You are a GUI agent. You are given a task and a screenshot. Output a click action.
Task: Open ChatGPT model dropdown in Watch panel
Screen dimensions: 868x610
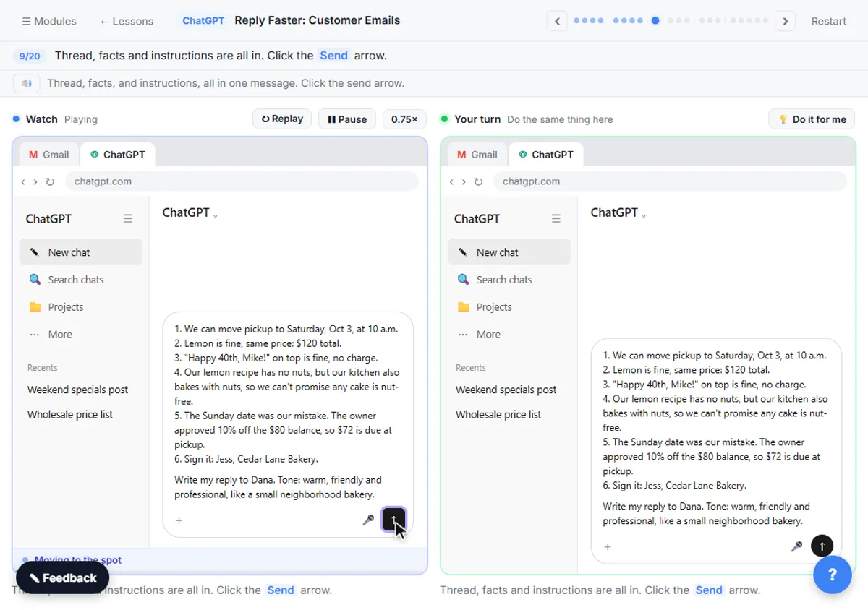click(x=190, y=212)
